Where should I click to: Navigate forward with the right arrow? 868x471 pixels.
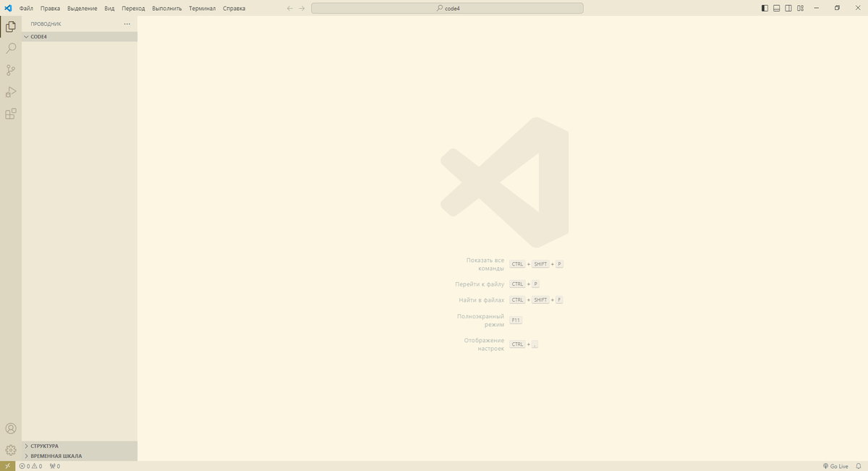pos(302,9)
